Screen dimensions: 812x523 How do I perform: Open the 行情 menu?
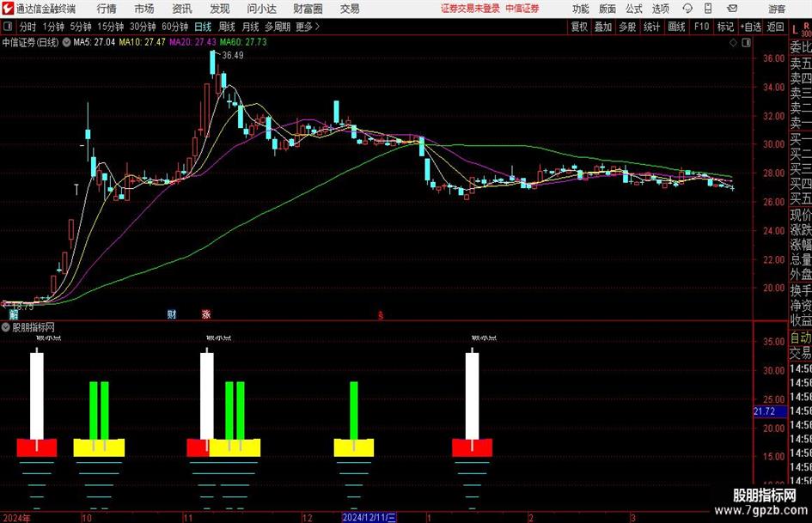(x=107, y=9)
